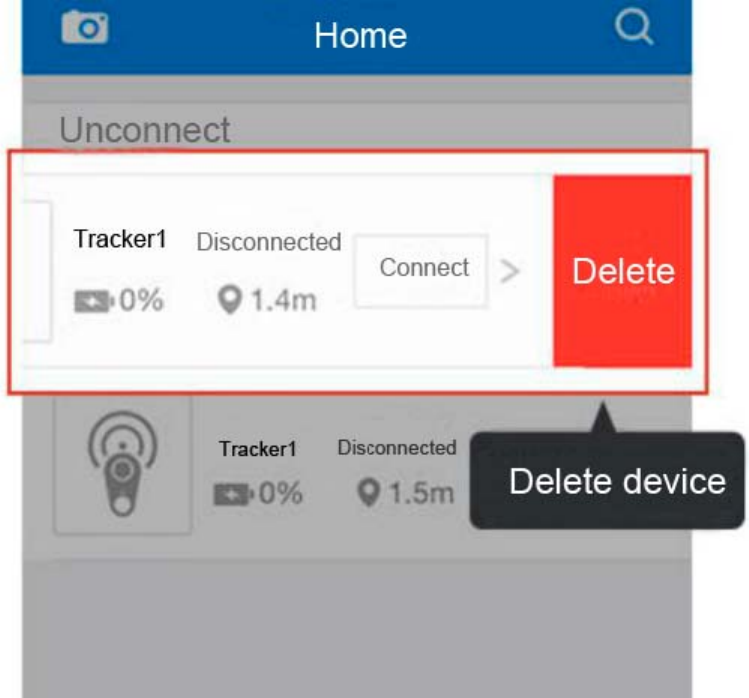Click the partially hidden thumbnail in swiped row
This screenshot has height=698, width=749.
[37, 271]
